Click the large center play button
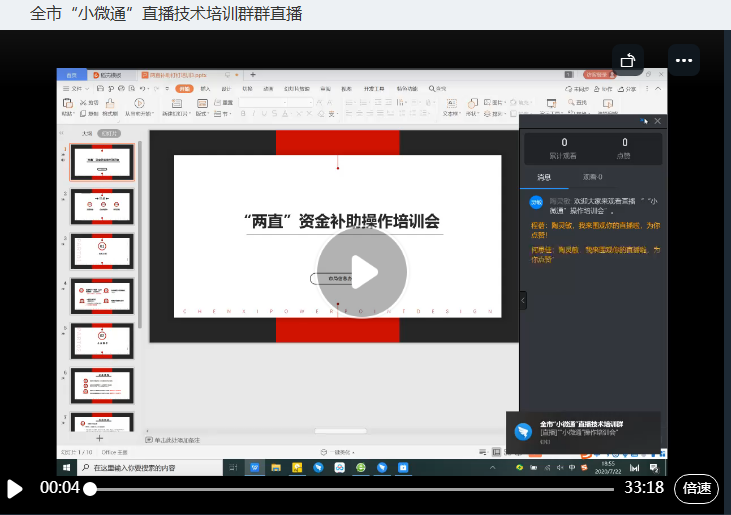Image resolution: width=731 pixels, height=515 pixels. [x=362, y=272]
